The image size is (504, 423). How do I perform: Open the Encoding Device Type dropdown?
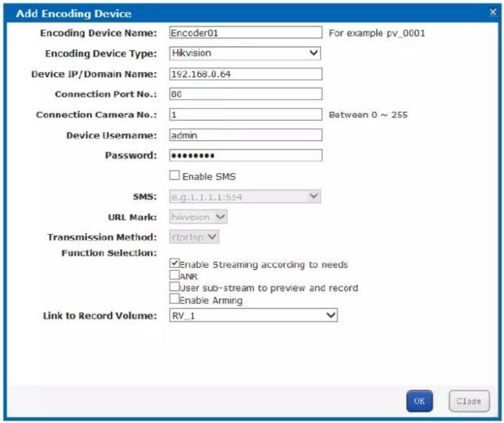coord(245,53)
